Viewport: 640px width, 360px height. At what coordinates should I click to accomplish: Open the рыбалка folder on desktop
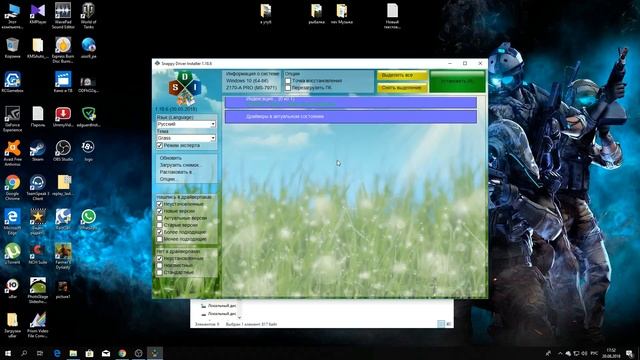coord(316,14)
